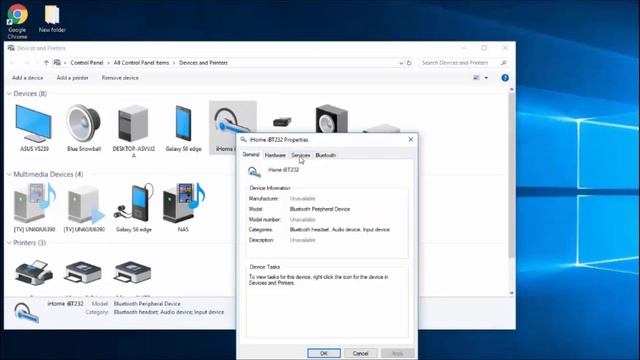Select the dark speaker device icon
The height and width of the screenshot is (360, 640).
coord(331,119)
